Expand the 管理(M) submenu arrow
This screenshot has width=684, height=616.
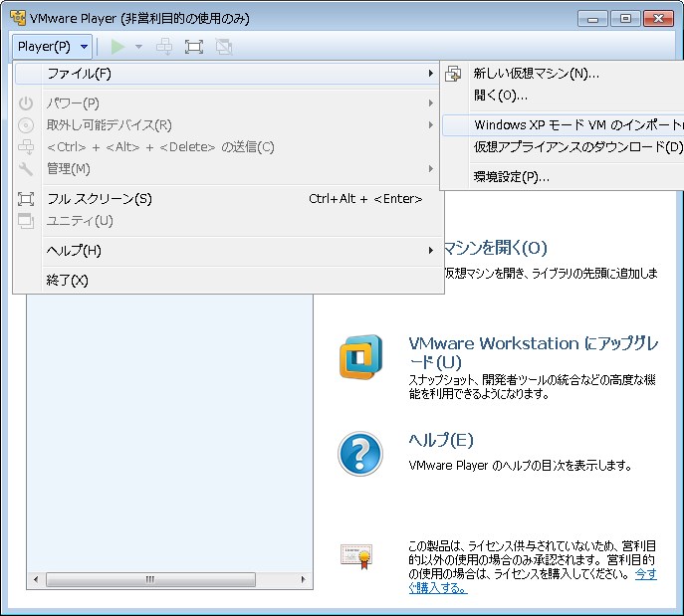pyautogui.click(x=430, y=169)
